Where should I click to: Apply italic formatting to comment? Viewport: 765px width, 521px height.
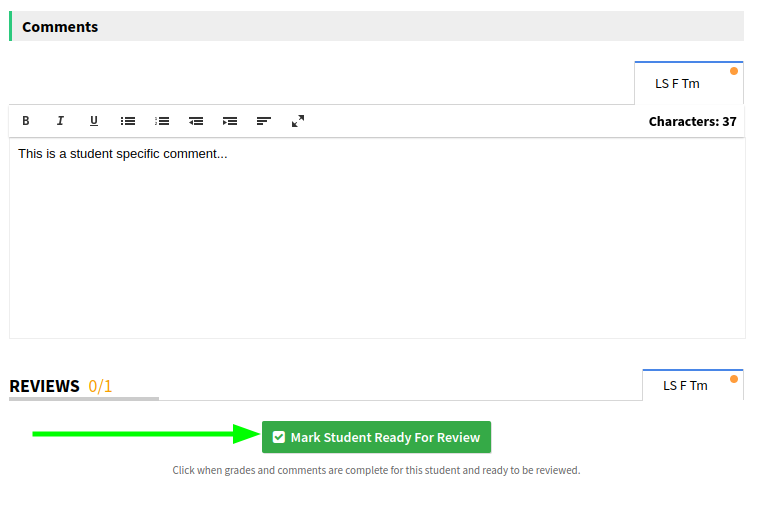pyautogui.click(x=60, y=121)
